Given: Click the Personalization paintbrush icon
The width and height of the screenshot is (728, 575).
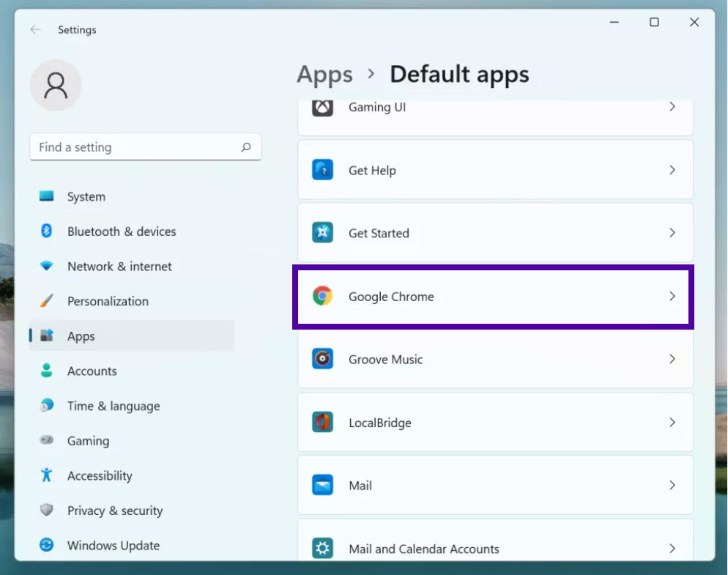Looking at the screenshot, I should (x=46, y=300).
